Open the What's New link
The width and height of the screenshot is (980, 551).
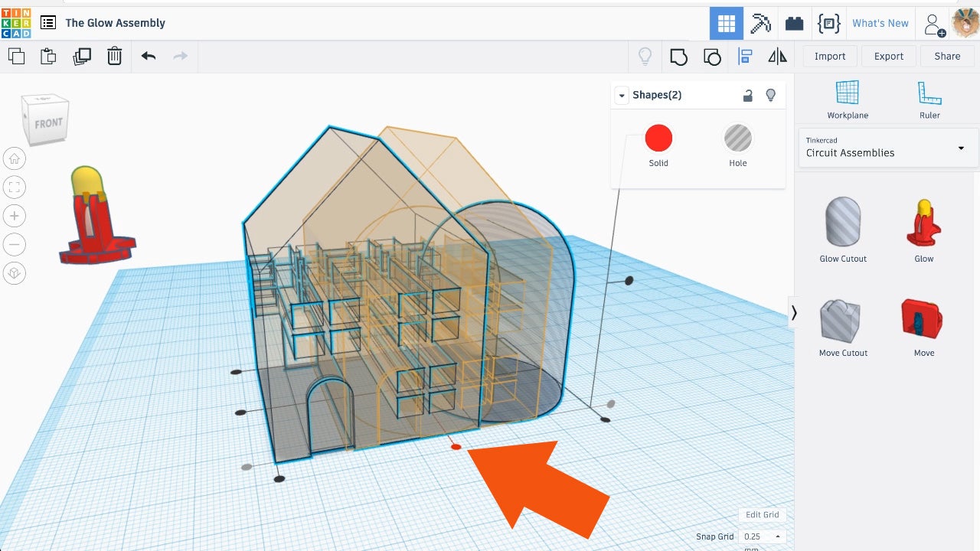[x=880, y=23]
